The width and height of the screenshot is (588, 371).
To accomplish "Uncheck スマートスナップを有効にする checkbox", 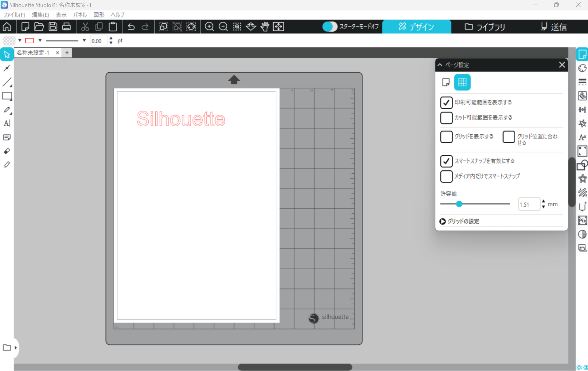I will (446, 161).
